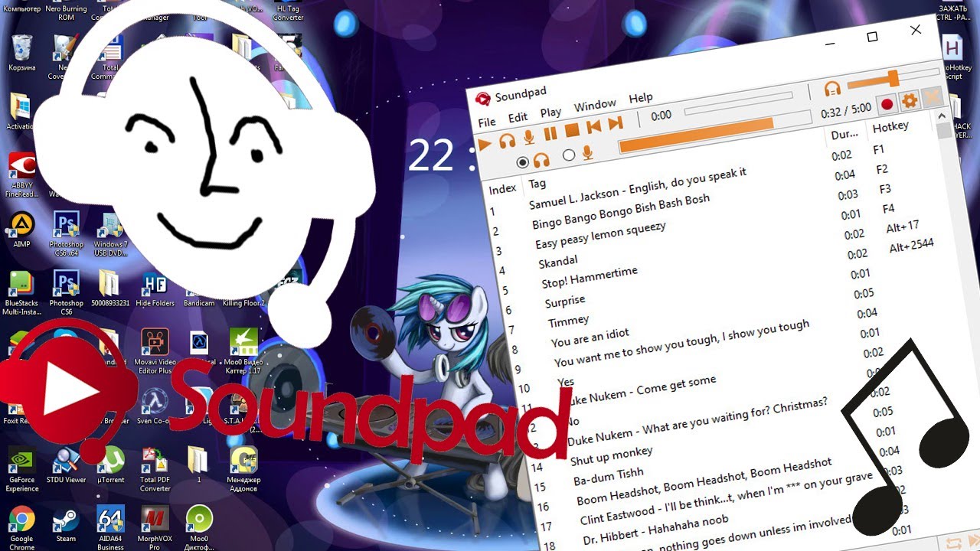
Task: Open AIMP desktop shortcut
Action: pos(21,230)
